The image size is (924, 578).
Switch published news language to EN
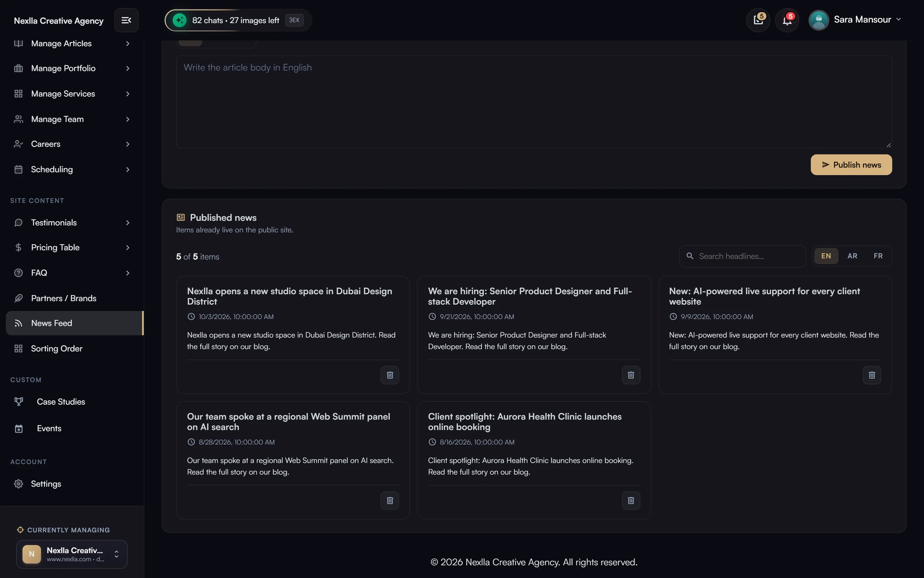click(826, 256)
